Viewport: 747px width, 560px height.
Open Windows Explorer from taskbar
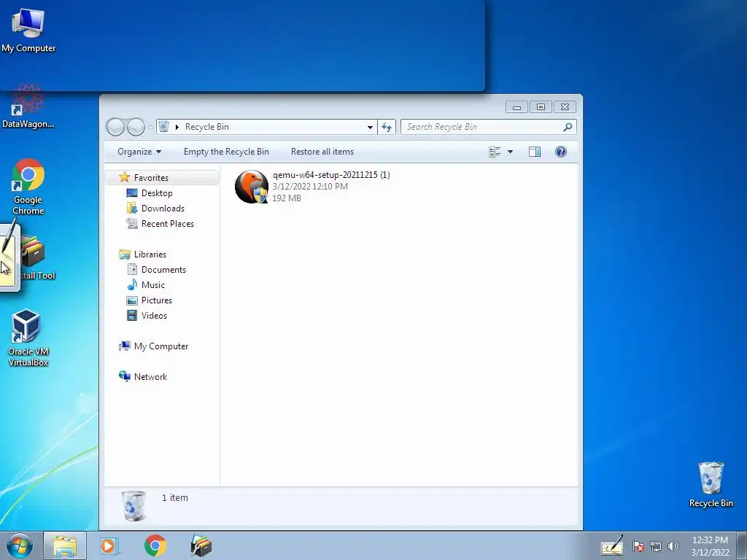(x=65, y=545)
